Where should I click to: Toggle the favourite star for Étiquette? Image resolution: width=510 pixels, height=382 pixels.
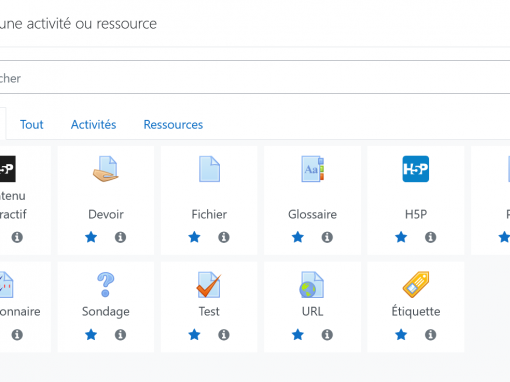[x=401, y=334]
